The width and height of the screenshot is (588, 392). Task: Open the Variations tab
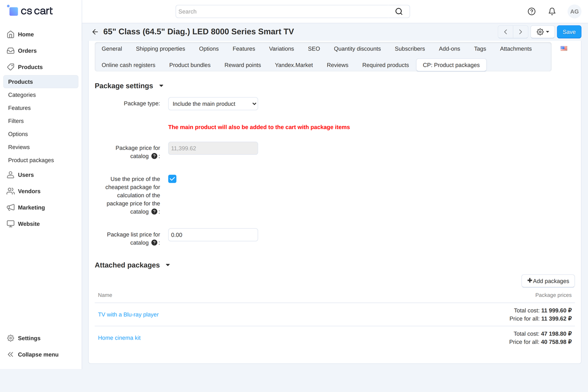click(282, 49)
